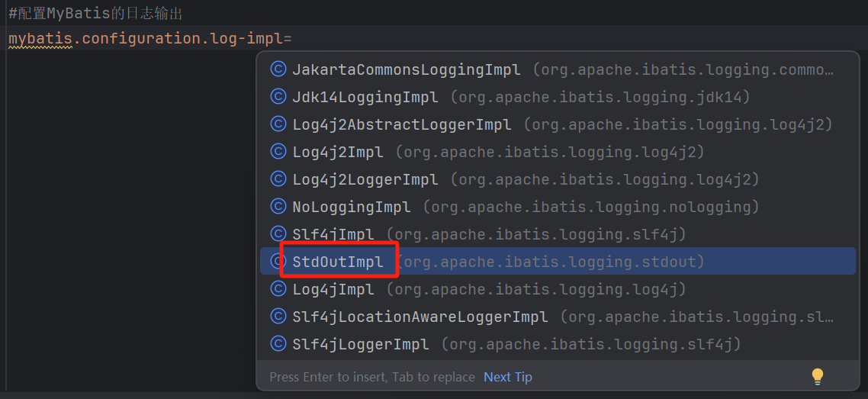Select the Log4j2LoggerImpl completion entry
The image size is (868, 399).
pos(365,179)
